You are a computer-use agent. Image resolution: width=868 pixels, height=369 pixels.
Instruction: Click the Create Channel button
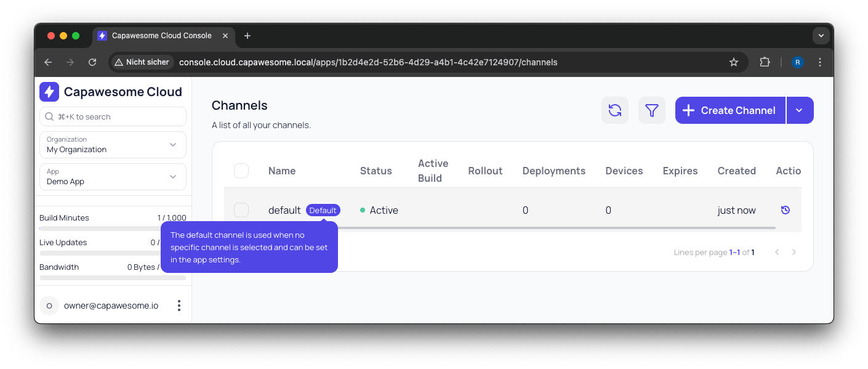[730, 110]
